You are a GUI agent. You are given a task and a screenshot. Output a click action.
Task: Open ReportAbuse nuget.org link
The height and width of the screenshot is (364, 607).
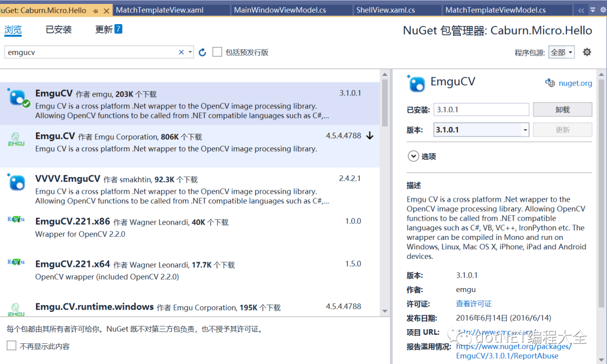pyautogui.click(x=513, y=351)
